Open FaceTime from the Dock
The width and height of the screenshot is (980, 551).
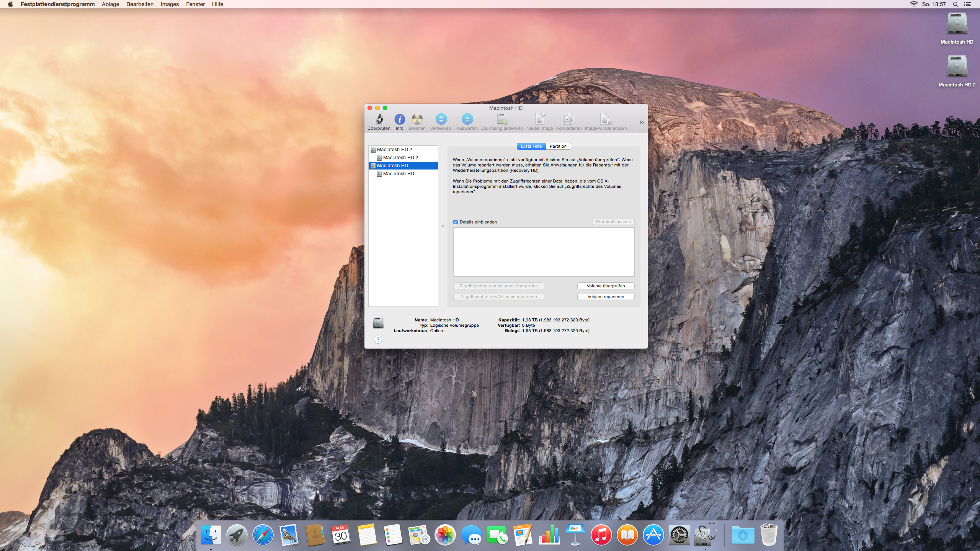click(497, 535)
